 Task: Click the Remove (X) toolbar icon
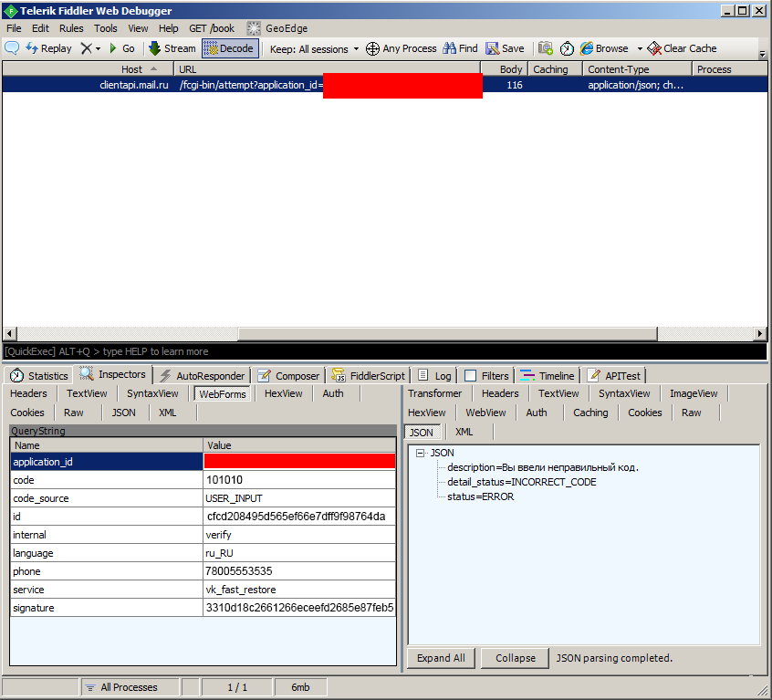pyautogui.click(x=86, y=48)
